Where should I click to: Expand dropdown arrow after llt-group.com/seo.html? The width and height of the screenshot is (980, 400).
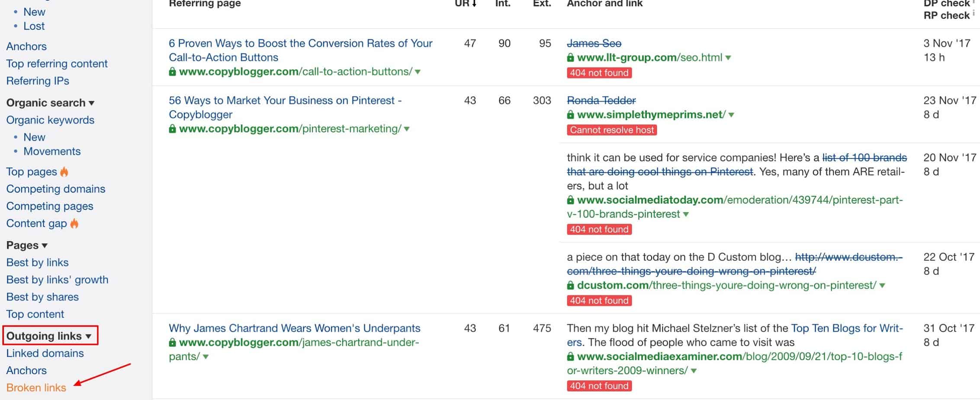click(x=729, y=58)
